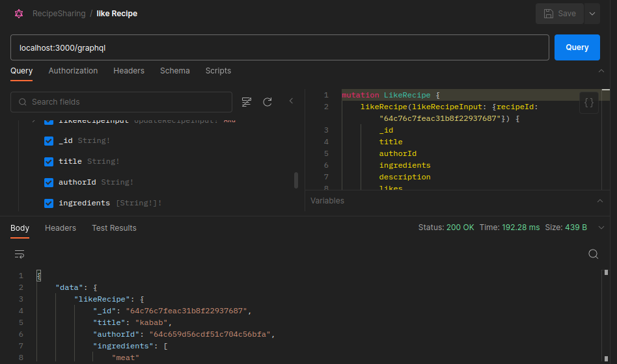Click the save disk icon

tap(548, 14)
